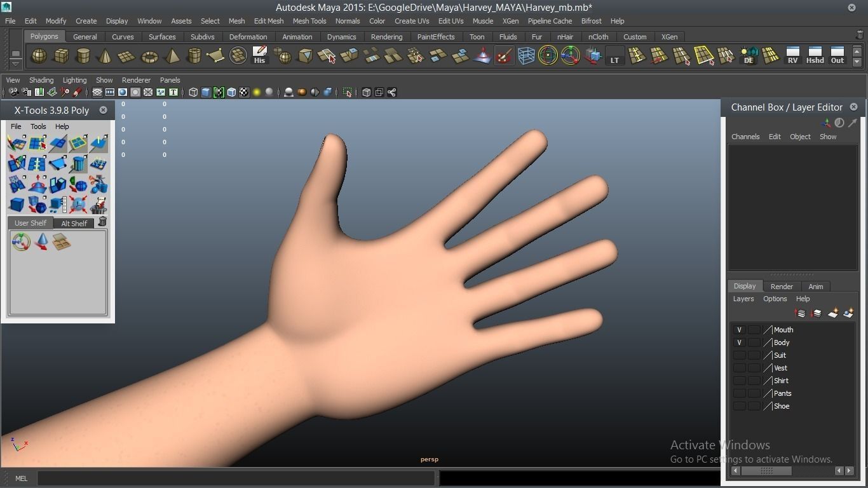Click the LT shelf icon

click(x=614, y=56)
